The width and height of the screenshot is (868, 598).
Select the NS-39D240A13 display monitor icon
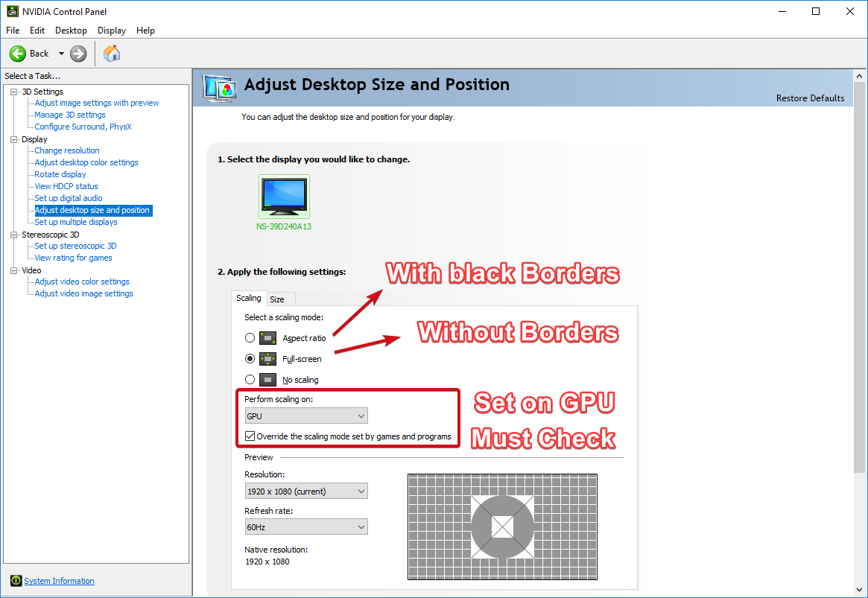pyautogui.click(x=284, y=197)
